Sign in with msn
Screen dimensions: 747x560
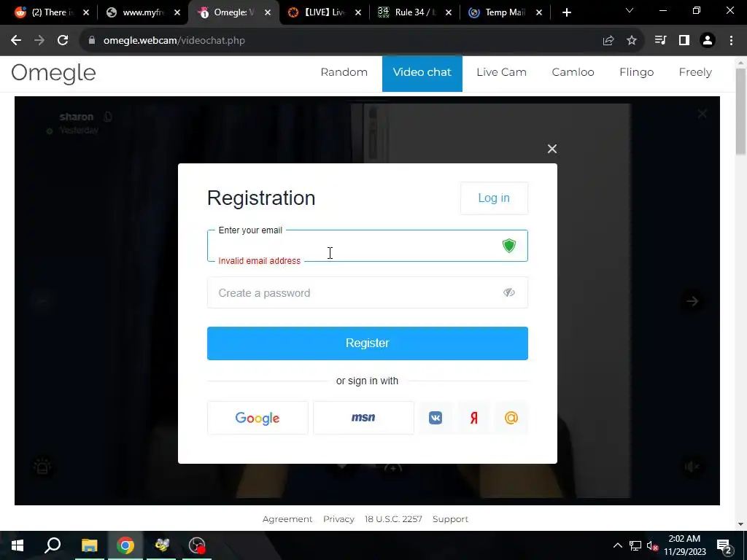pos(363,418)
